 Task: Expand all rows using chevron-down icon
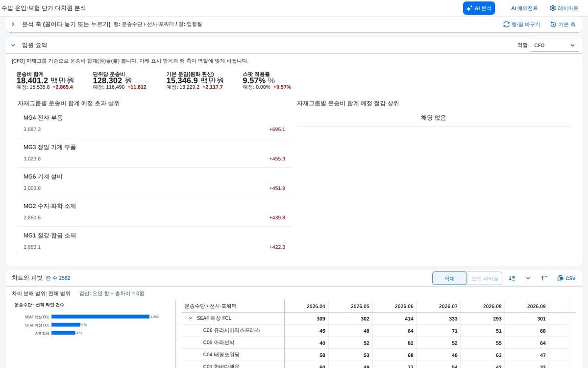coord(528,278)
